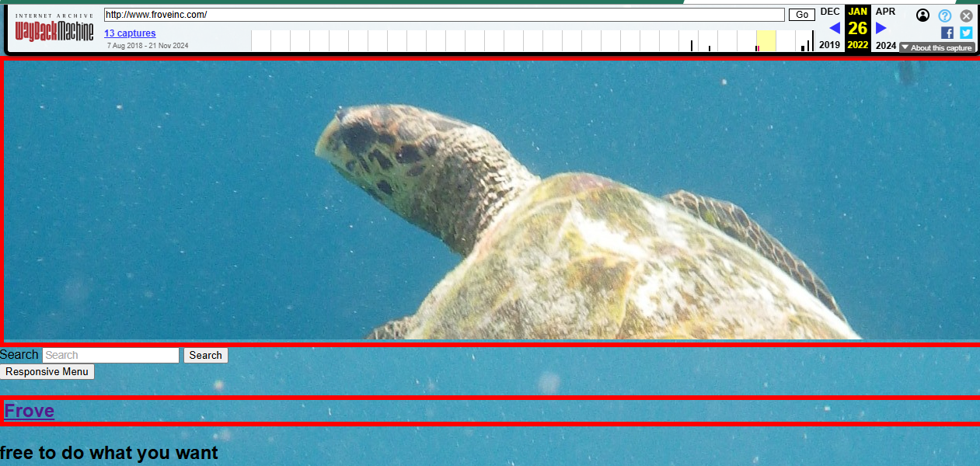Open the Frove heading link
Viewport: 980px width, 466px height.
point(30,411)
